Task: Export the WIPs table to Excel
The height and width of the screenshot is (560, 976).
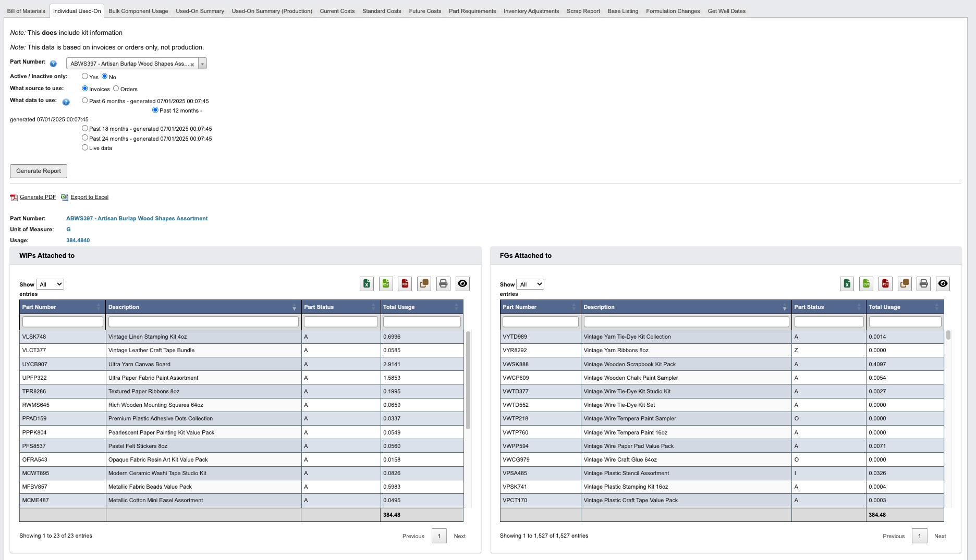Action: 367,284
